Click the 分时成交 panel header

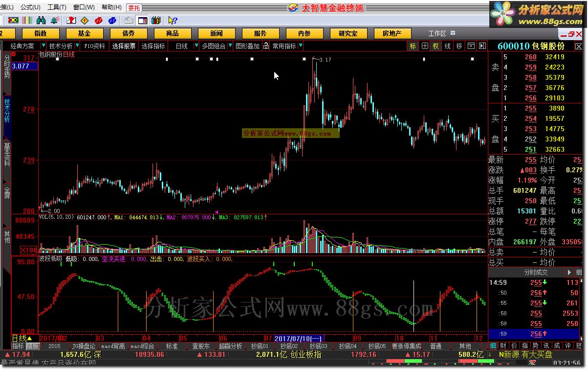tap(536, 272)
